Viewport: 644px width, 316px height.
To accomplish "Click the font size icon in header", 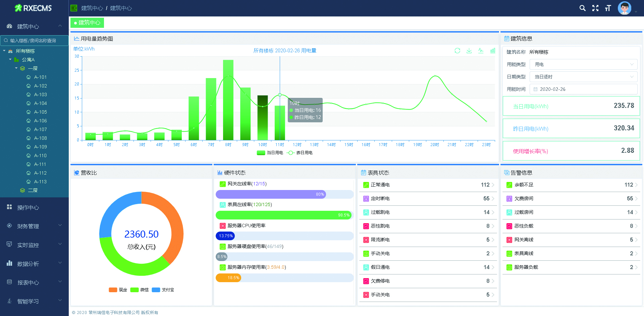I will tap(608, 8).
